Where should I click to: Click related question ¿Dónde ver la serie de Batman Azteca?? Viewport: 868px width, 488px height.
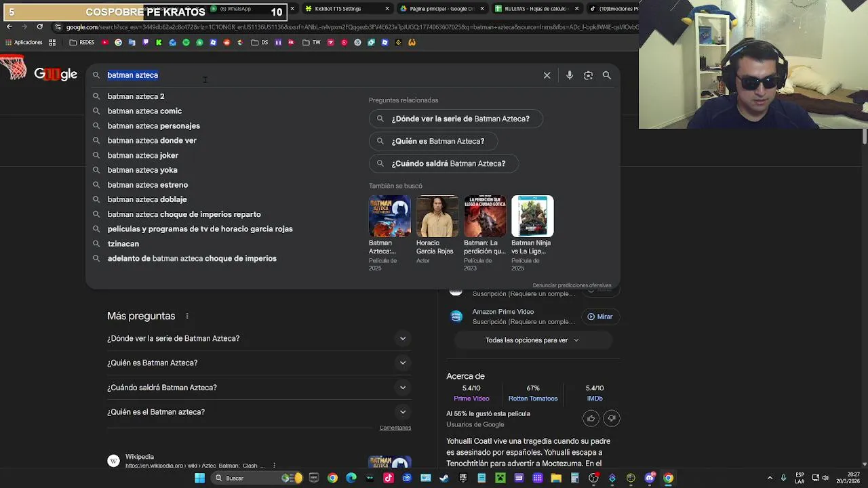click(454, 119)
